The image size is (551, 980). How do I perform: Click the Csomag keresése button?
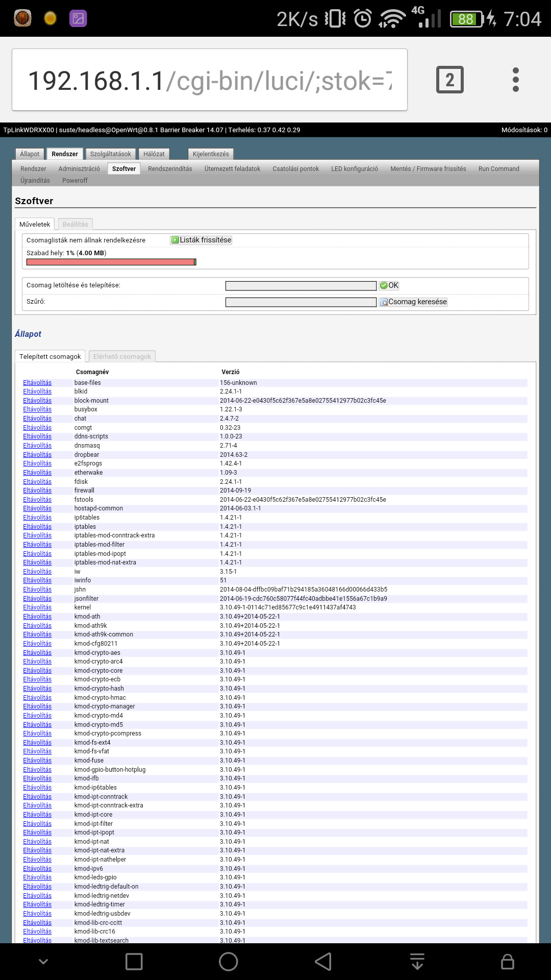(x=413, y=302)
